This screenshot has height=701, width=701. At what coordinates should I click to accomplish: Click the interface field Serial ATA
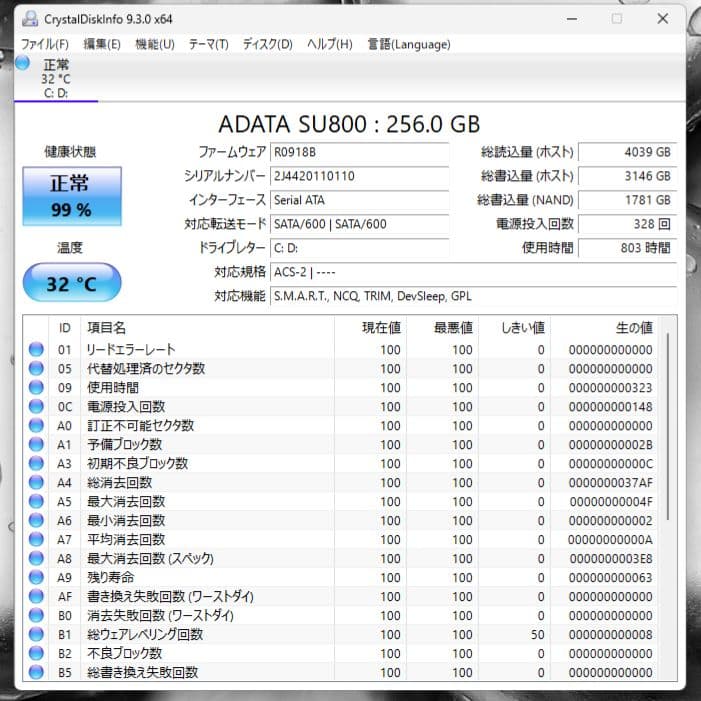pos(359,200)
